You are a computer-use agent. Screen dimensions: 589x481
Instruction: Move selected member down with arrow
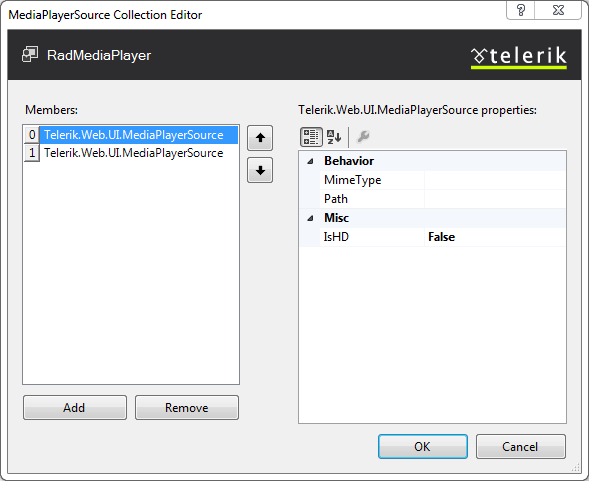pos(260,170)
